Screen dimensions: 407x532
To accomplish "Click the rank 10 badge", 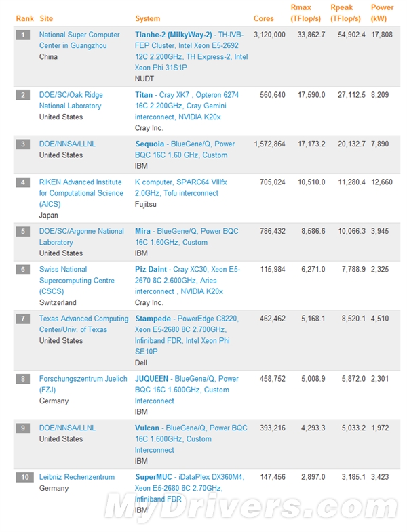I will [24, 477].
